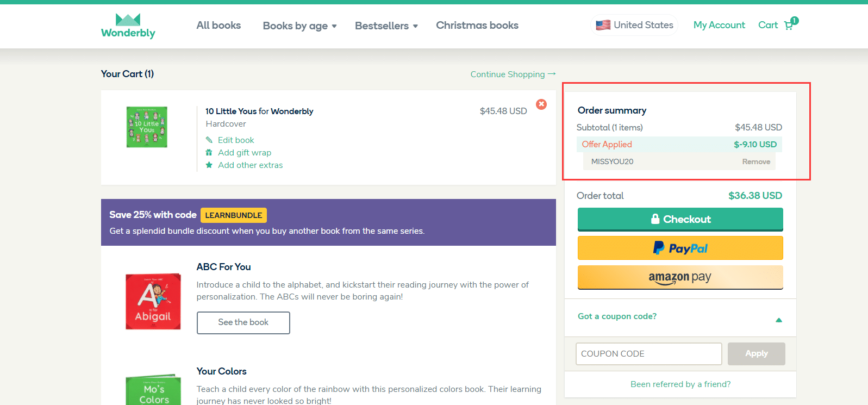
Task: Click the $36.38 USD order total
Action: (755, 196)
